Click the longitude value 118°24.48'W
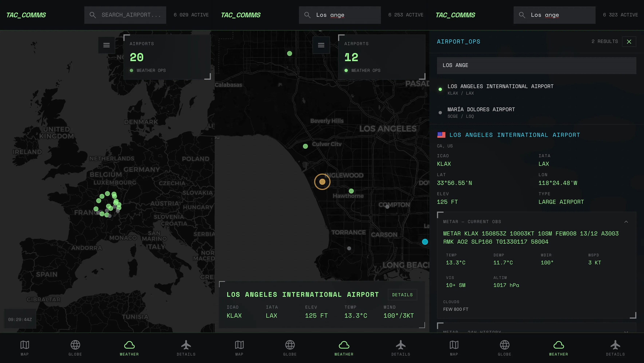Viewport: 644px width, 363px height. tap(558, 183)
